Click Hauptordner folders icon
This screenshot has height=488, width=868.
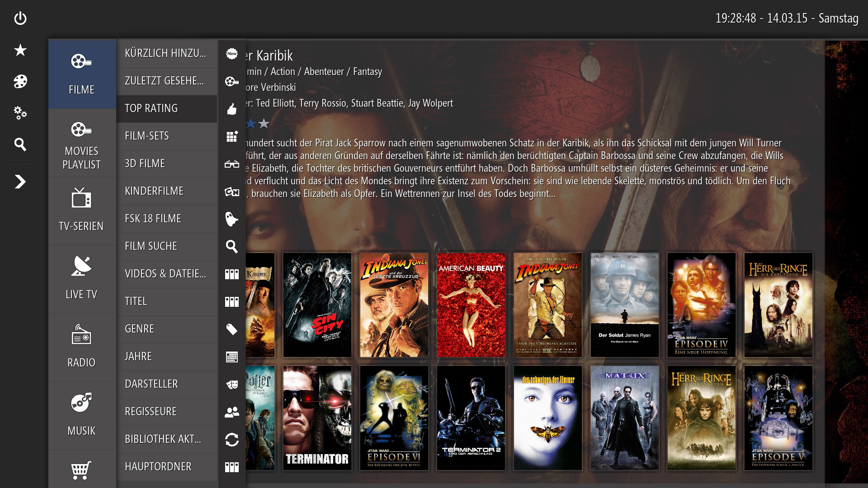point(232,467)
